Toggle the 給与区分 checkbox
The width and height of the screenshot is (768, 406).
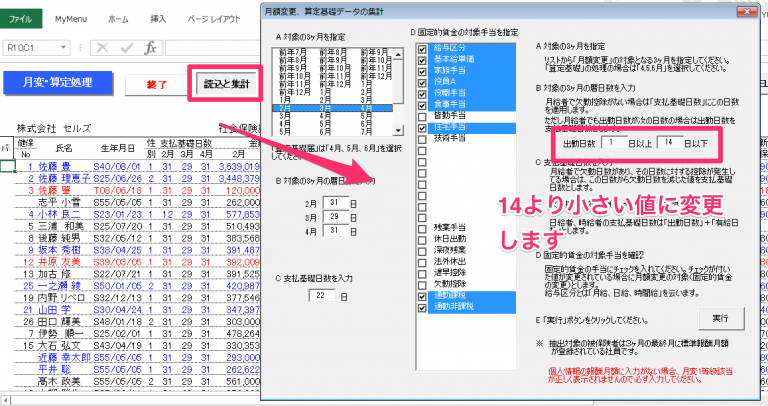click(x=422, y=49)
